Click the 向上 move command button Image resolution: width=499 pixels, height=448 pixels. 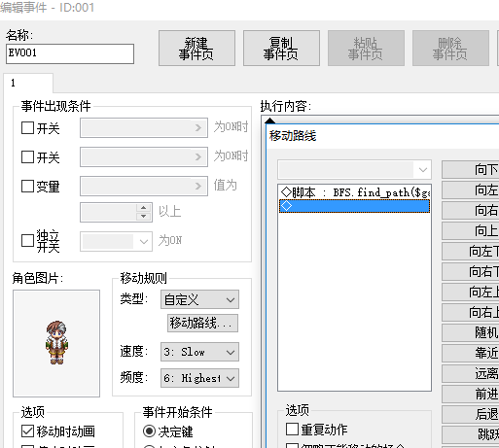(x=471, y=231)
